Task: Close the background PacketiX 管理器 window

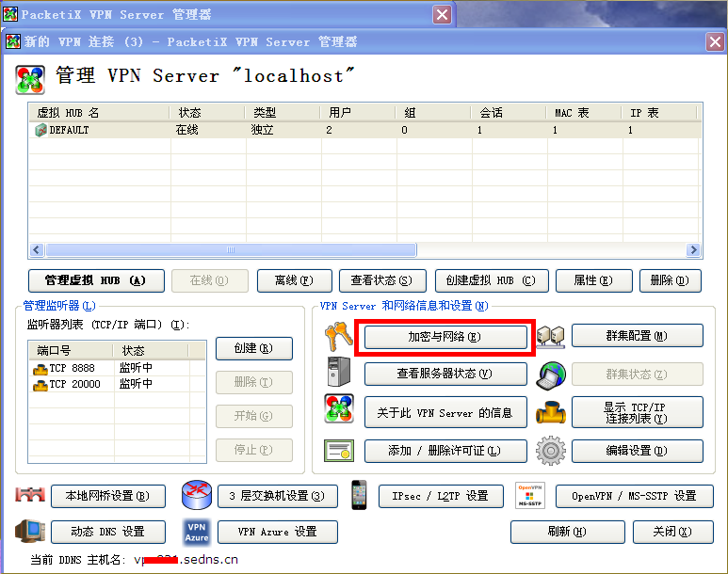Action: point(442,15)
